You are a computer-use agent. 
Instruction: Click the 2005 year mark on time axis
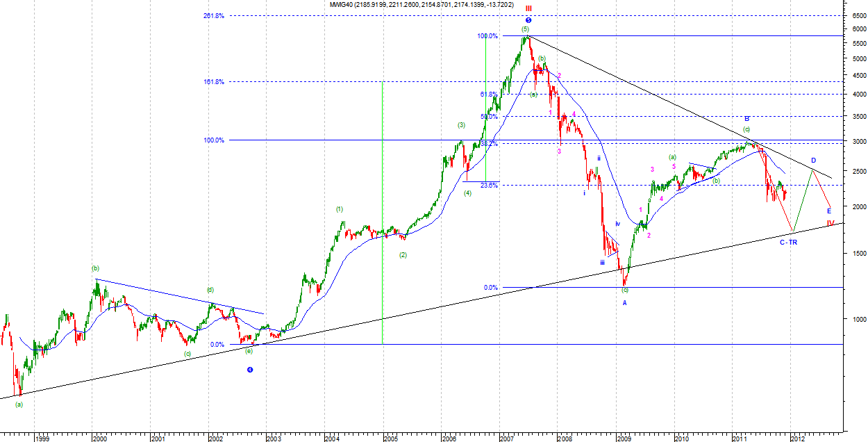(390, 439)
